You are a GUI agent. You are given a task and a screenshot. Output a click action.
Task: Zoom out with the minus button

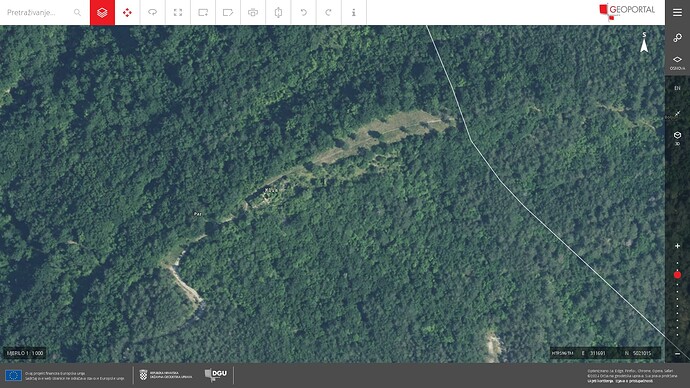[x=677, y=354]
